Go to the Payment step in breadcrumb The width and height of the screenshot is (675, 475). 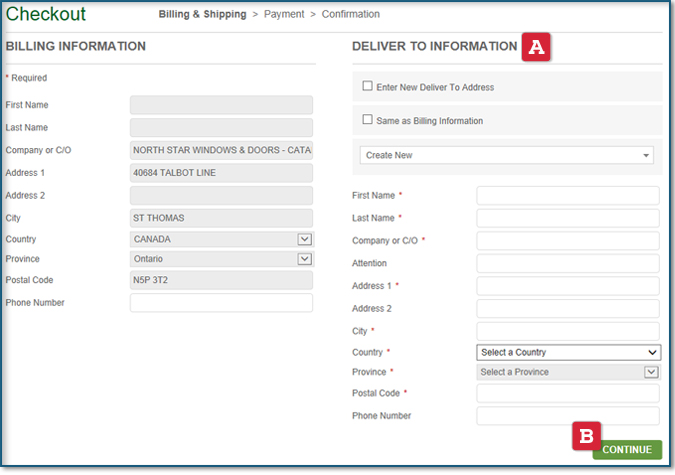(x=286, y=14)
